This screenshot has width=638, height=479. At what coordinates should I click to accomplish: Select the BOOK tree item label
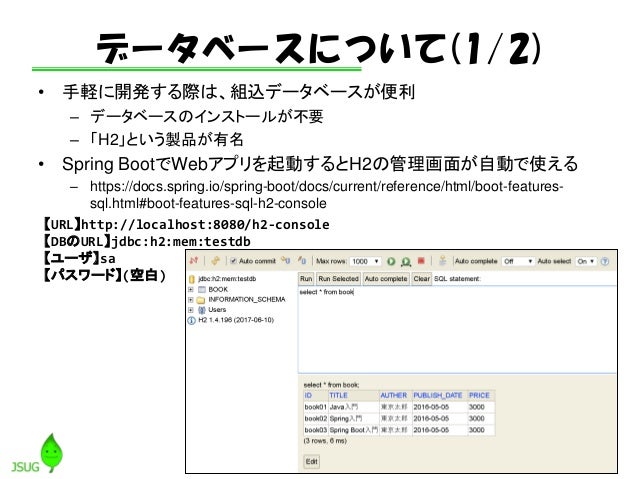click(x=218, y=289)
